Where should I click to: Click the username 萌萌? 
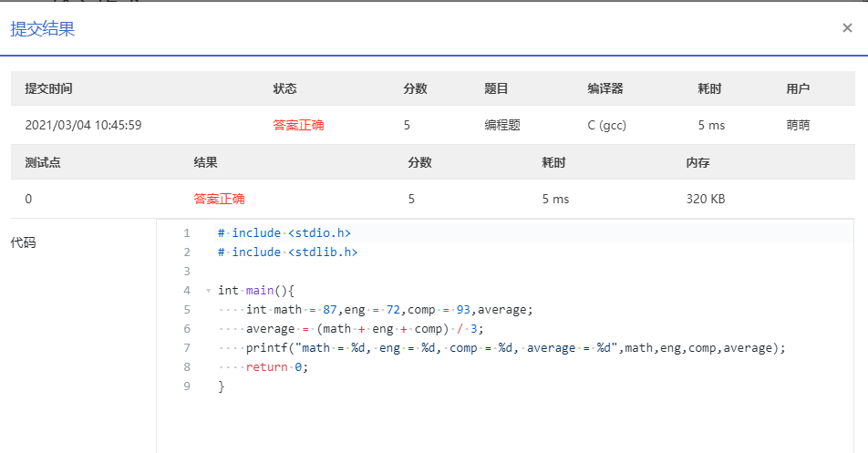coord(798,125)
